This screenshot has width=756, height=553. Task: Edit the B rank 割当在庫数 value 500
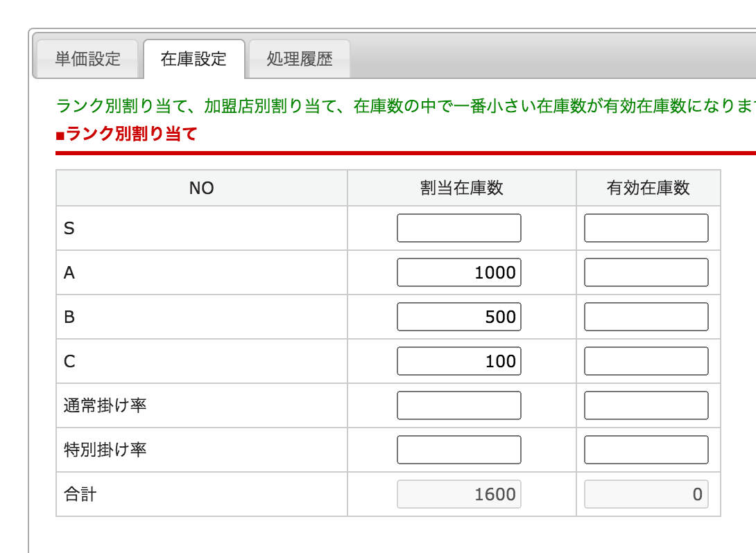click(458, 317)
